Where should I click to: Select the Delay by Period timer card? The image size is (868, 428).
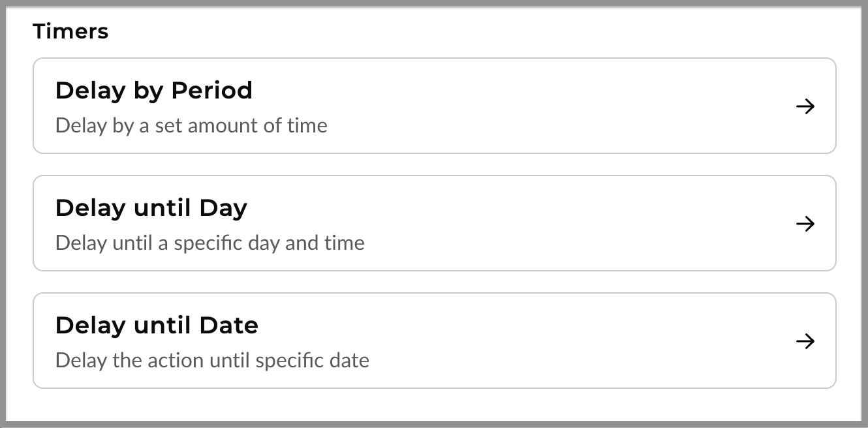pos(434,106)
